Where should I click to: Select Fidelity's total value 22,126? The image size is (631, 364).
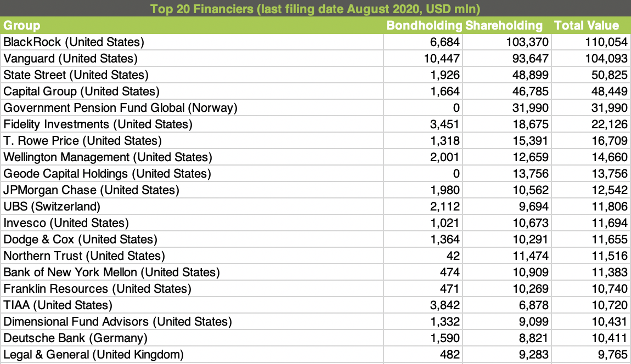pyautogui.click(x=591, y=124)
